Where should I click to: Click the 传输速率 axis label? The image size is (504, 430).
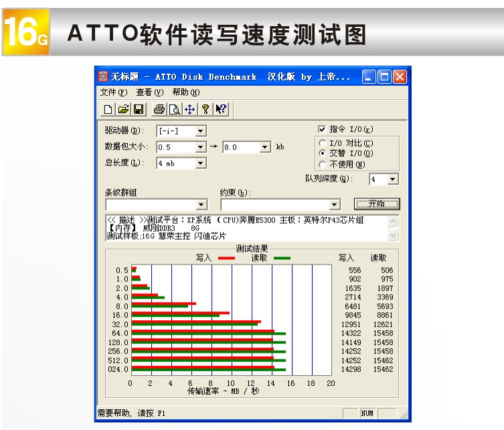coord(223,391)
